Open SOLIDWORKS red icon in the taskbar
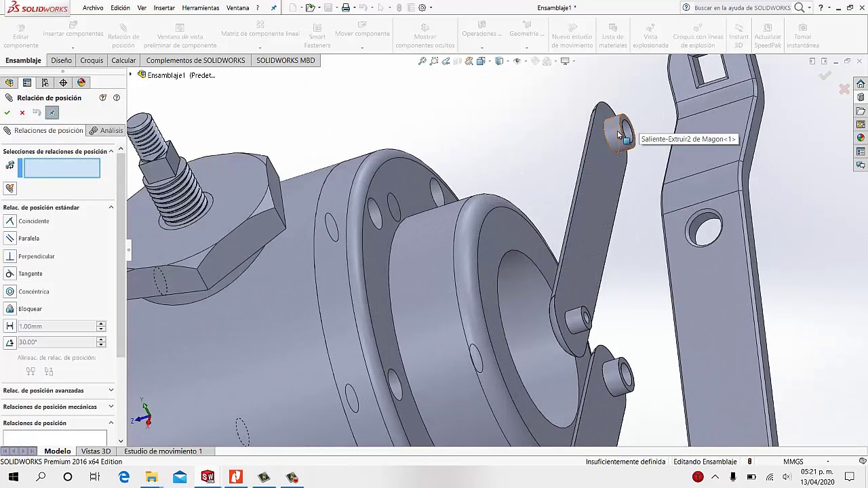The width and height of the screenshot is (868, 488). (208, 477)
